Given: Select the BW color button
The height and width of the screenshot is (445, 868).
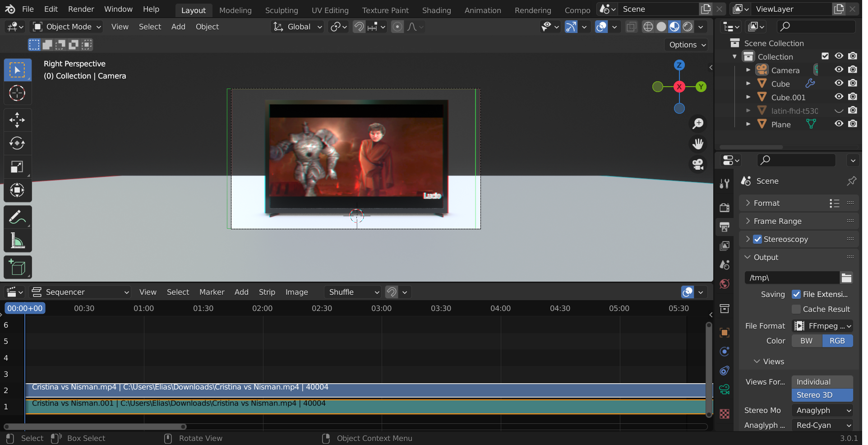Looking at the screenshot, I should (x=806, y=341).
